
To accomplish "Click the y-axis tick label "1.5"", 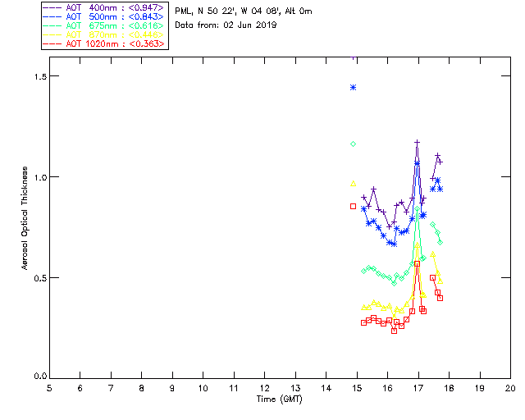I will click(x=40, y=76).
